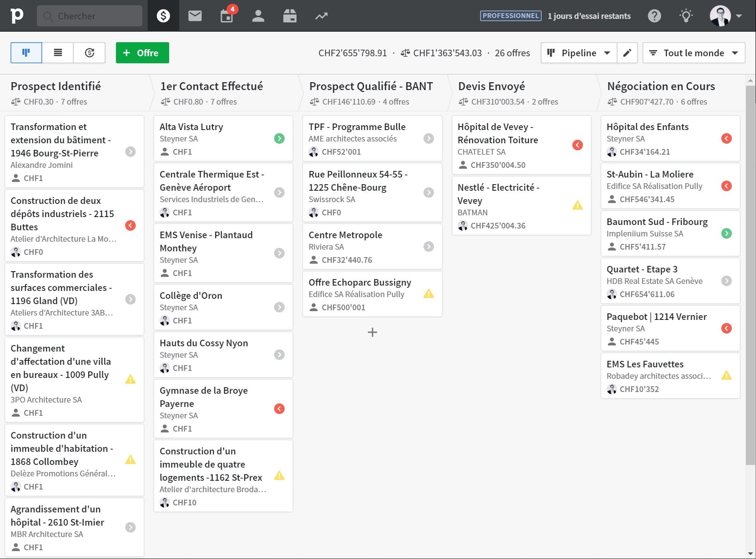Open TPF - Programme Bulle deal
The height and width of the screenshot is (559, 756).
(372, 138)
